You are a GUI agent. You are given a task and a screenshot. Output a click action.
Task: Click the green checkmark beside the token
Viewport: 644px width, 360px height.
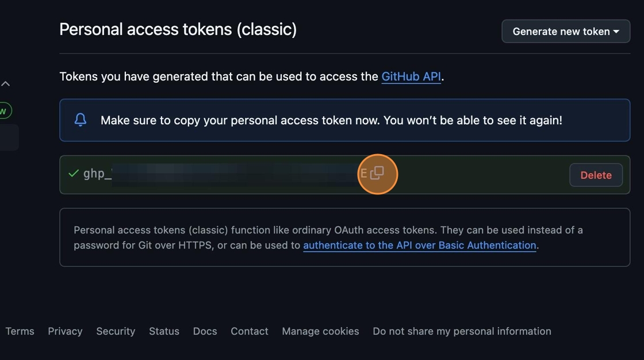pyautogui.click(x=74, y=173)
